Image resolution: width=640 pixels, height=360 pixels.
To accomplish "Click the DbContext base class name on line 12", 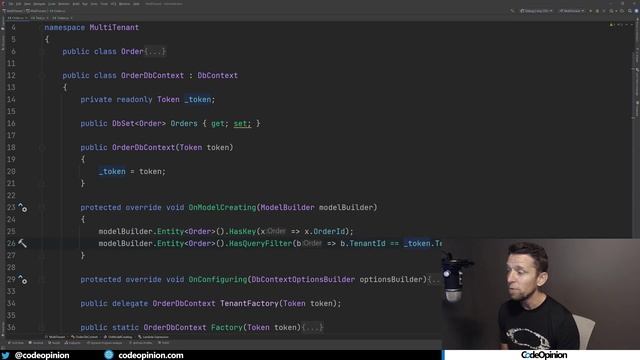I will tap(218, 76).
